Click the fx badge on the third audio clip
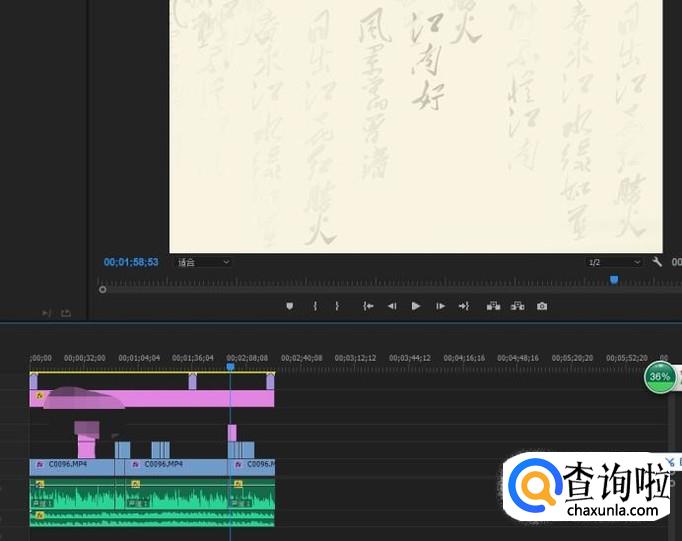 coord(238,484)
